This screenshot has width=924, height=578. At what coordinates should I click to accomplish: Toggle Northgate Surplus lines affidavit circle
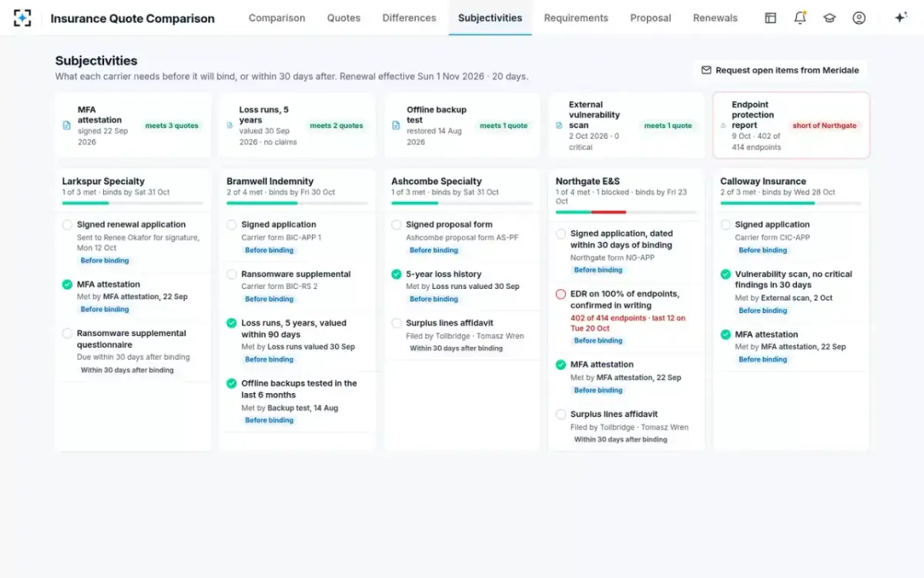tap(561, 414)
